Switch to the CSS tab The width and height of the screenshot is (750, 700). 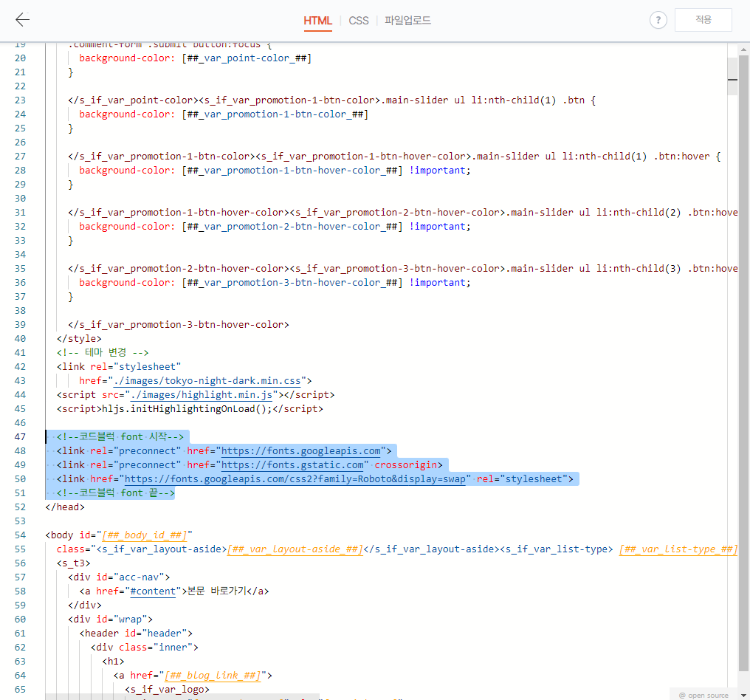tap(359, 21)
